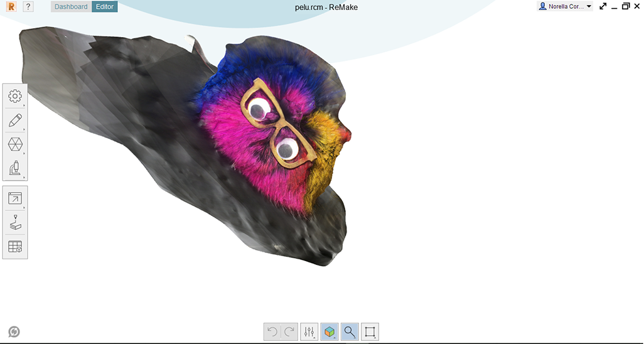Open the microscope analyze tool in sidebar
Viewport: 644px width, 344px height.
point(15,168)
